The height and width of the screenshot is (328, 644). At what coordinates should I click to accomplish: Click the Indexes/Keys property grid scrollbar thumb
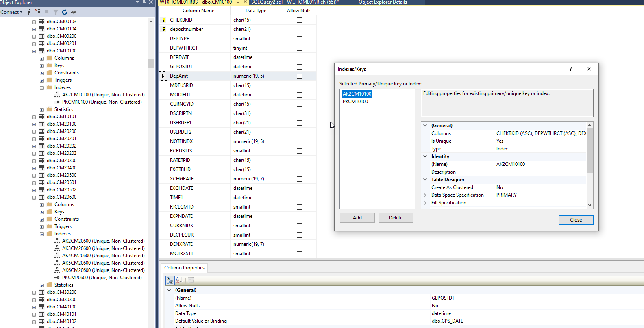[x=590, y=151]
